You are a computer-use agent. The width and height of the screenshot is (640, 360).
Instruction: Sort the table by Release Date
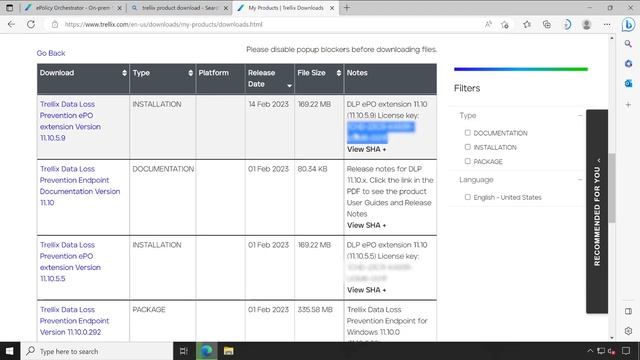(x=289, y=85)
